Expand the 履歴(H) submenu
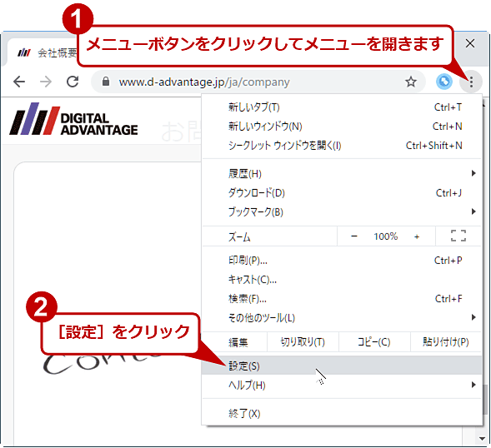 click(x=342, y=174)
